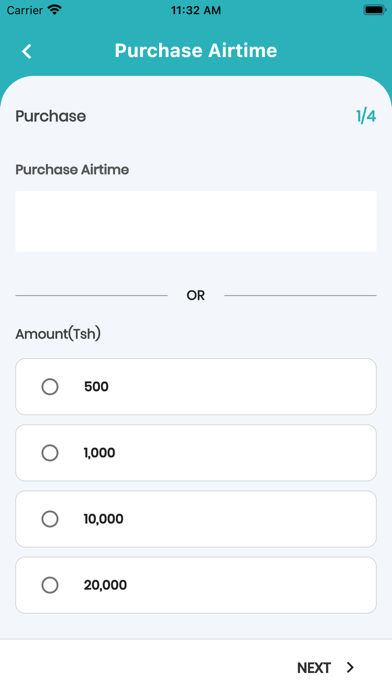Image resolution: width=392 pixels, height=696 pixels.
Task: Tap the 1/4 step indicator
Action: pyautogui.click(x=366, y=116)
